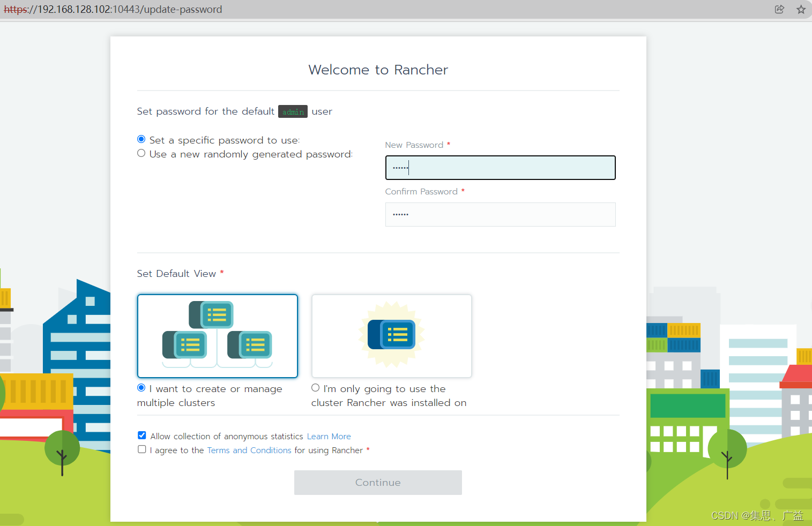The width and height of the screenshot is (812, 526).
Task: Check 'I agree to the Terms and Conditions'
Action: pos(142,449)
